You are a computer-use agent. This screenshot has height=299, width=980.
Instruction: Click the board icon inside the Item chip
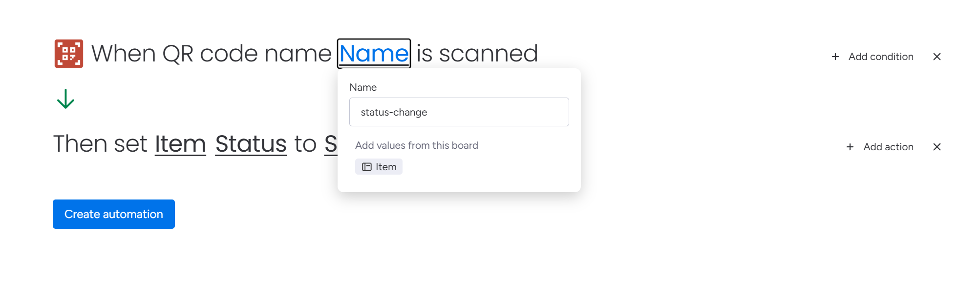(x=366, y=167)
